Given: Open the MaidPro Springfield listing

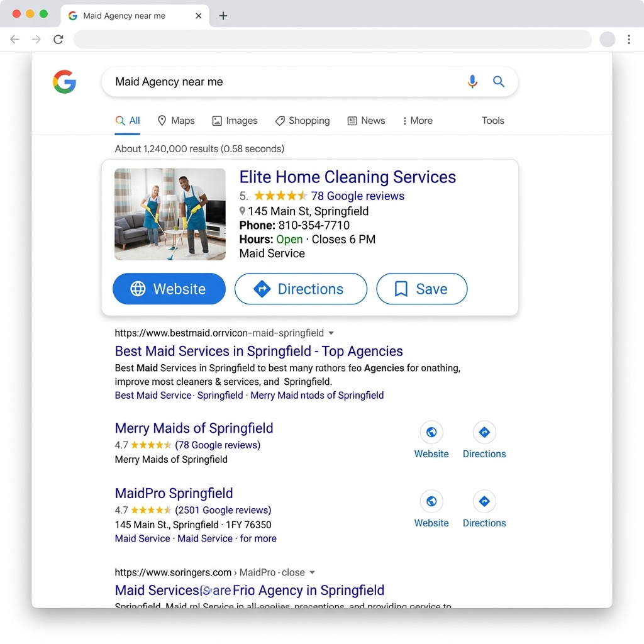Looking at the screenshot, I should pos(174,493).
